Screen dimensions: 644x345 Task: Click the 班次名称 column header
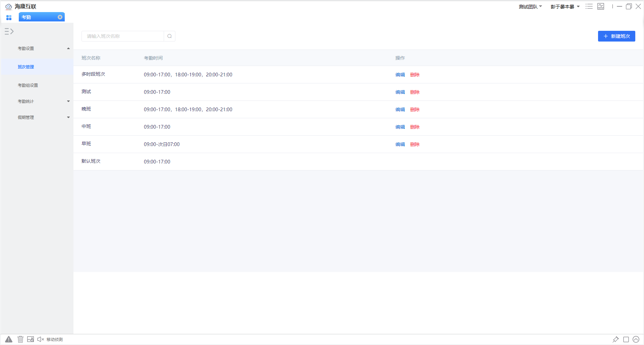click(91, 58)
